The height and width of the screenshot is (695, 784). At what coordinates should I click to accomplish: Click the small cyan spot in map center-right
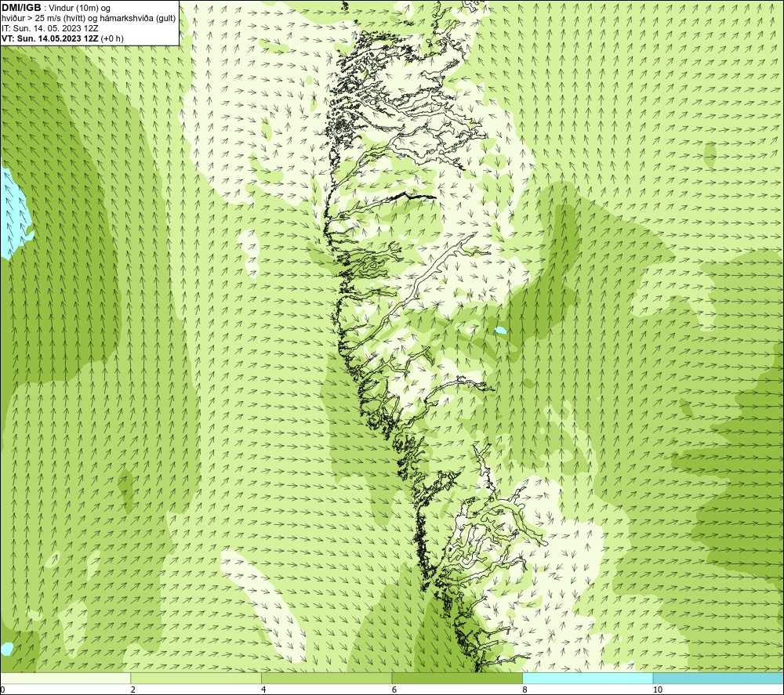coord(499,331)
